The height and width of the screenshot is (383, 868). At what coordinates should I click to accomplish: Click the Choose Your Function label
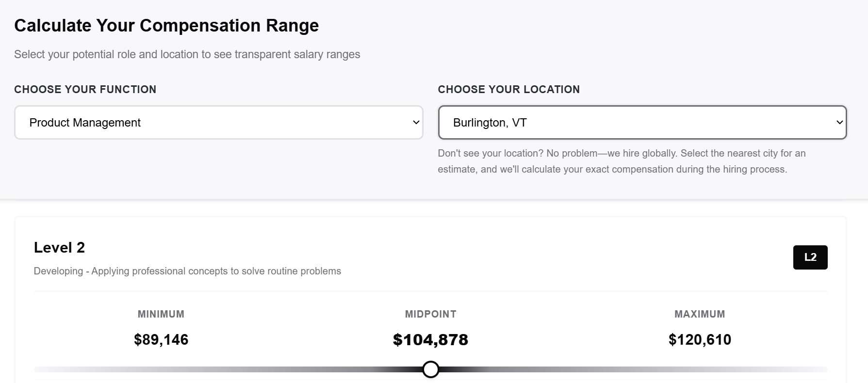point(85,89)
